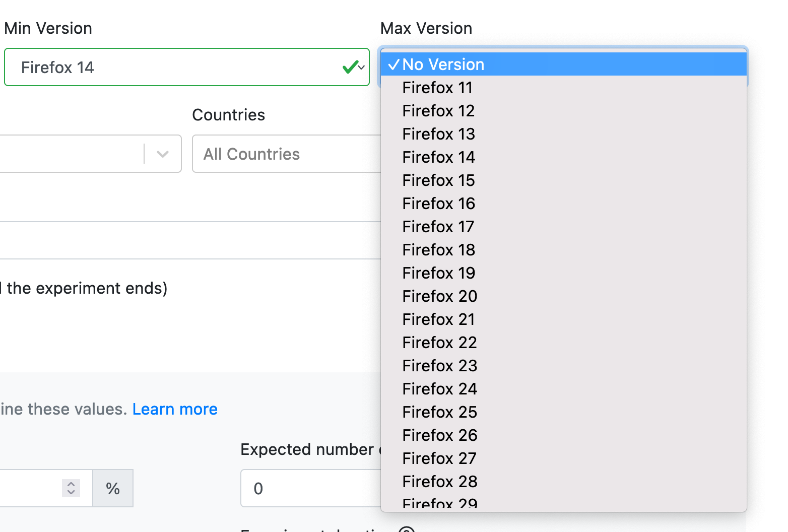The width and height of the screenshot is (788, 532).
Task: Open the Learn more link
Action: [175, 409]
